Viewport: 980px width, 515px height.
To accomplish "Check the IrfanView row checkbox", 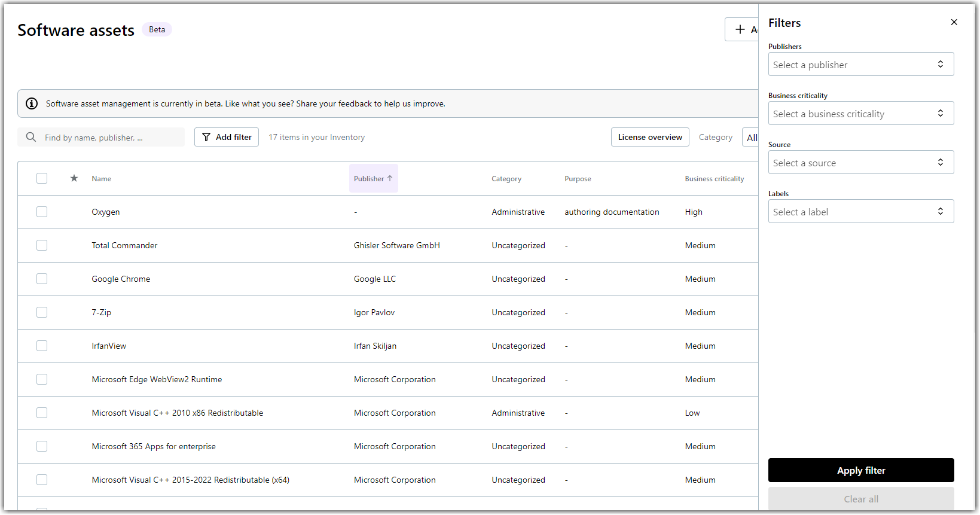I will point(42,346).
